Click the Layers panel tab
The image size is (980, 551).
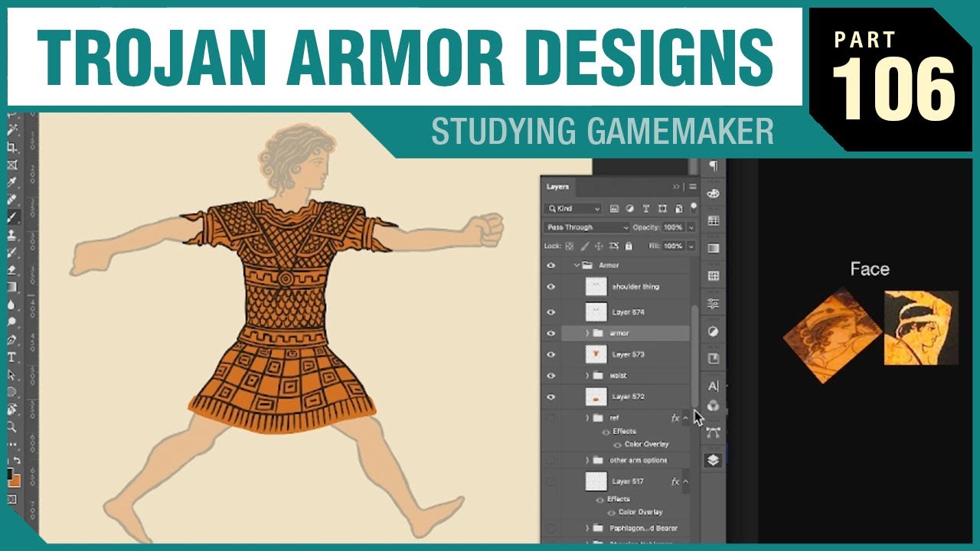(557, 187)
